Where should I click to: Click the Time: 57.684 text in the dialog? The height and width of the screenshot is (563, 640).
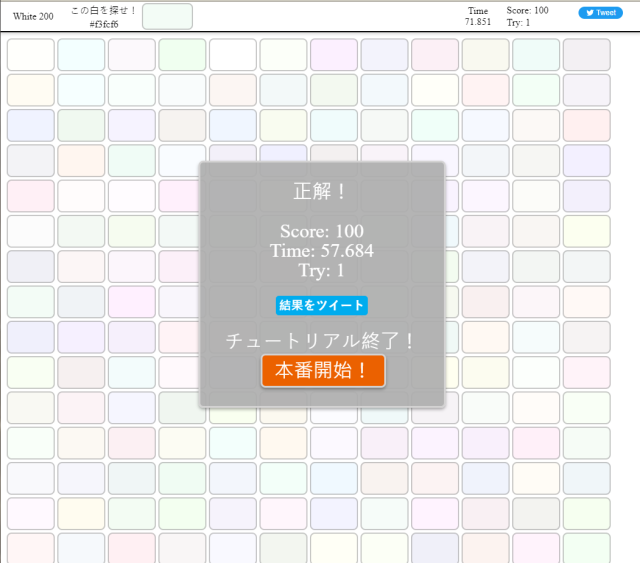click(321, 251)
